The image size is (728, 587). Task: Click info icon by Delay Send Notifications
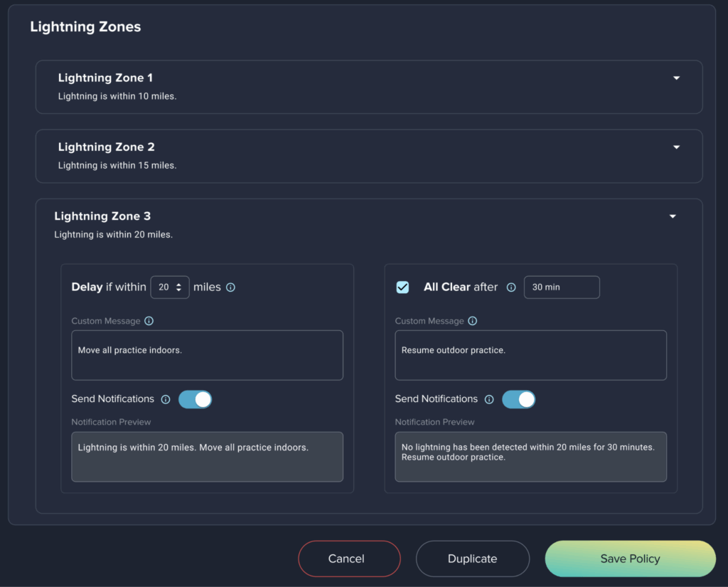coord(166,399)
